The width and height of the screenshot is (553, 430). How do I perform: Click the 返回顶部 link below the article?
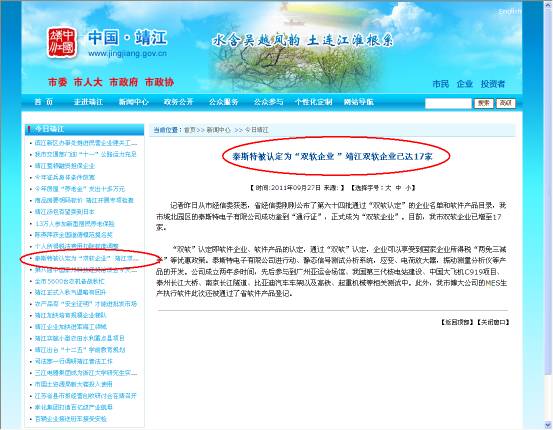(x=457, y=322)
